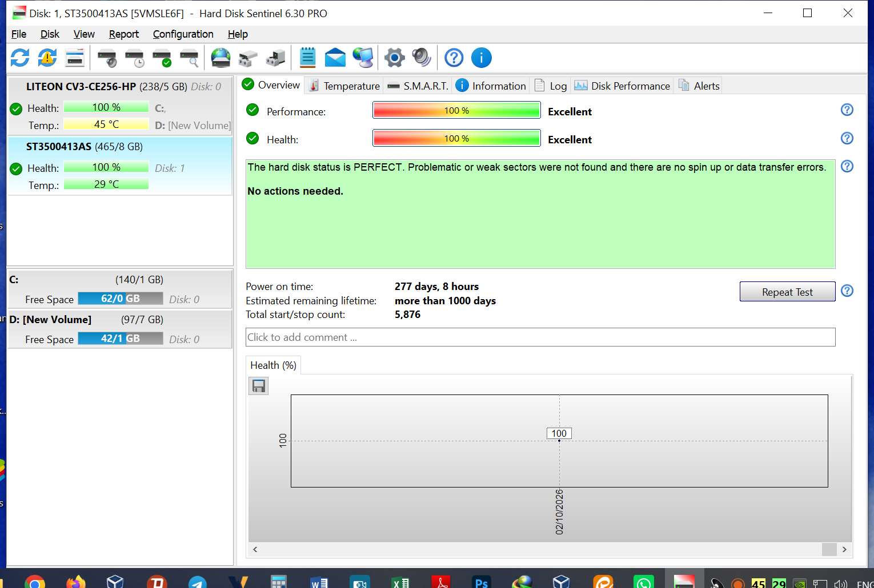Click the speaker sound toolbar icon
This screenshot has width=874, height=588.
[422, 58]
